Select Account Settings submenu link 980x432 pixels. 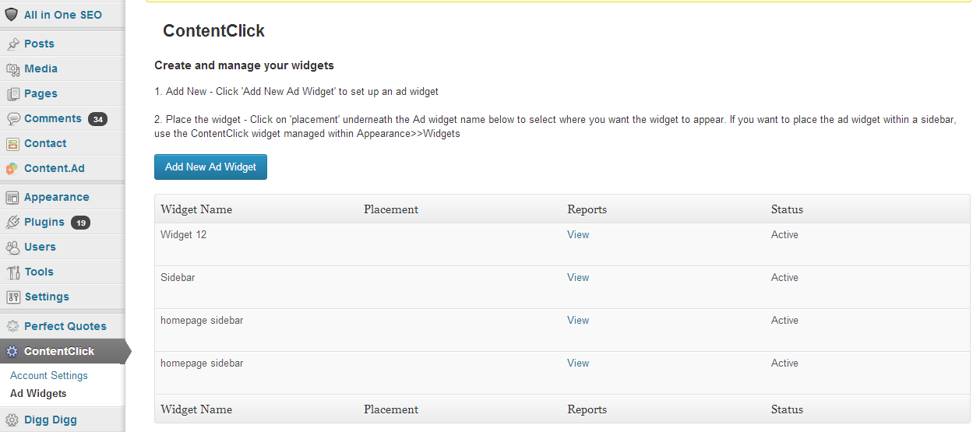[x=49, y=375]
